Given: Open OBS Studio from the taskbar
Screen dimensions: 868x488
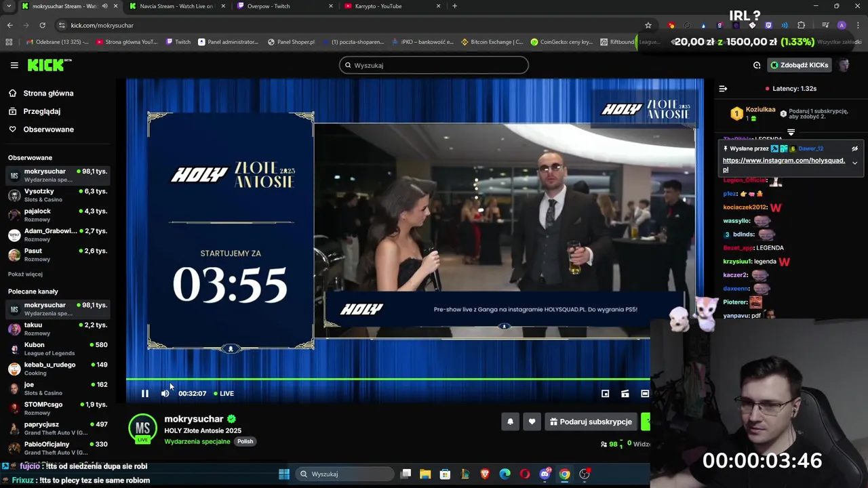Looking at the screenshot, I should (585, 474).
